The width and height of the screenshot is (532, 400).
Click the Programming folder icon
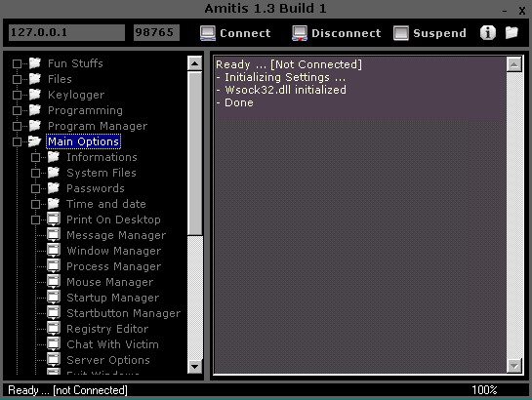pyautogui.click(x=35, y=110)
